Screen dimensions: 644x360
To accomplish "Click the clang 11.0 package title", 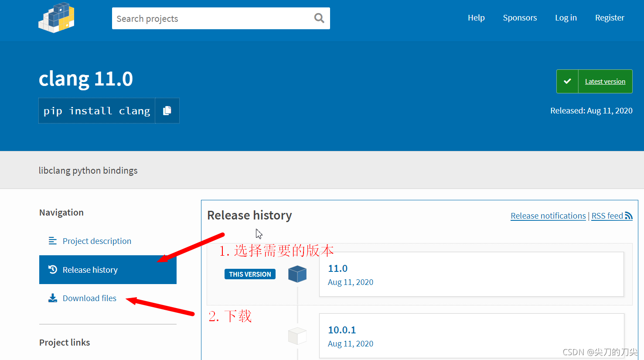I will [x=86, y=79].
